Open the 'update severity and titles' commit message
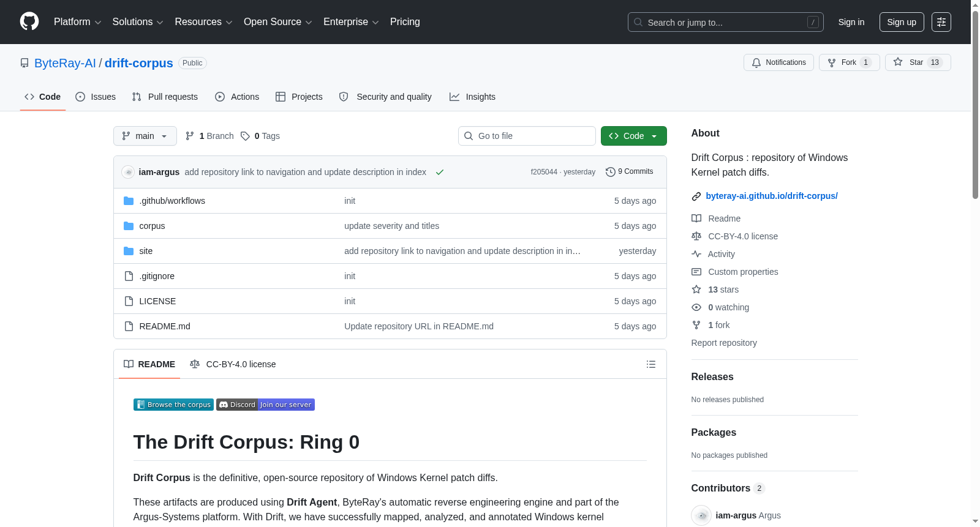Screen dimensions: 980x527 pyautogui.click(x=391, y=226)
